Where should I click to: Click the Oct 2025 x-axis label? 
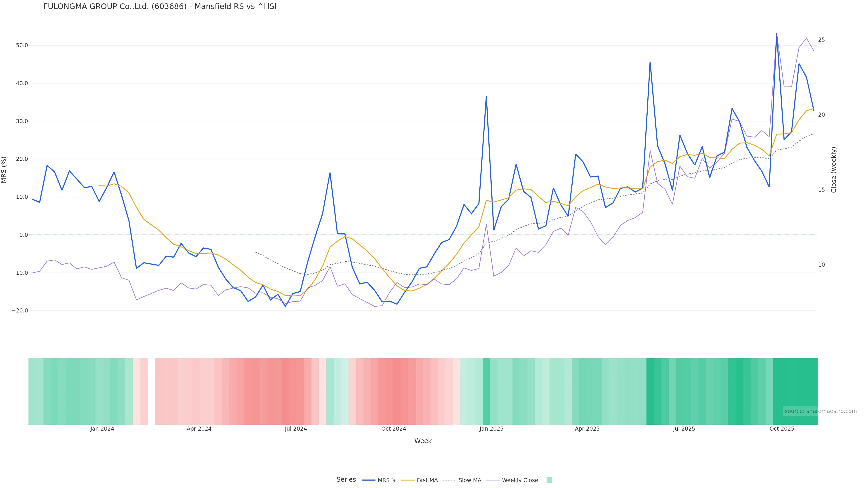(781, 429)
